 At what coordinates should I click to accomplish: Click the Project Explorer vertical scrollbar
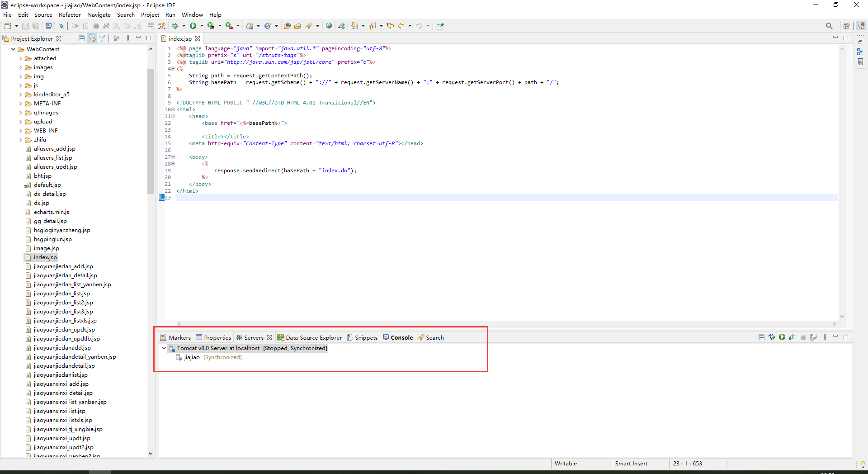point(151,131)
